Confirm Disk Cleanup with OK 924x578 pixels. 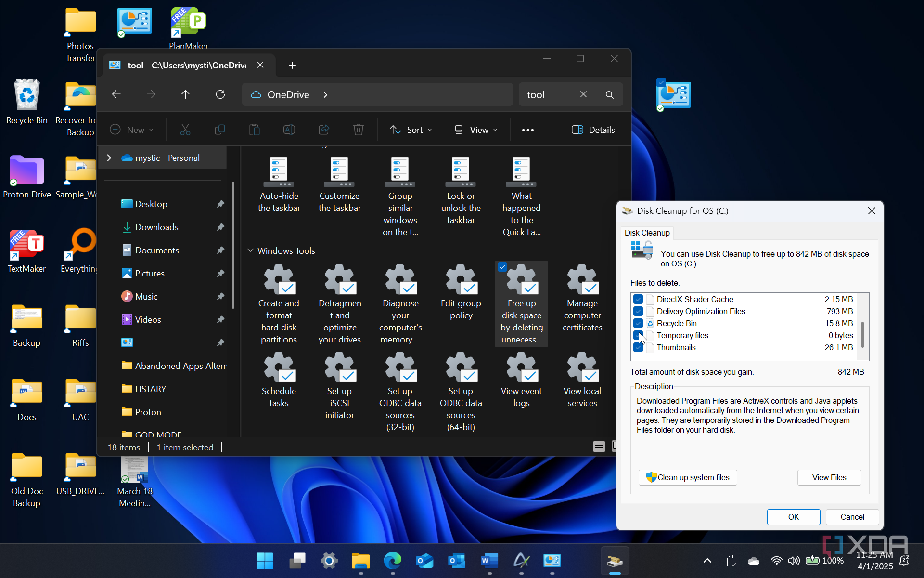(794, 517)
